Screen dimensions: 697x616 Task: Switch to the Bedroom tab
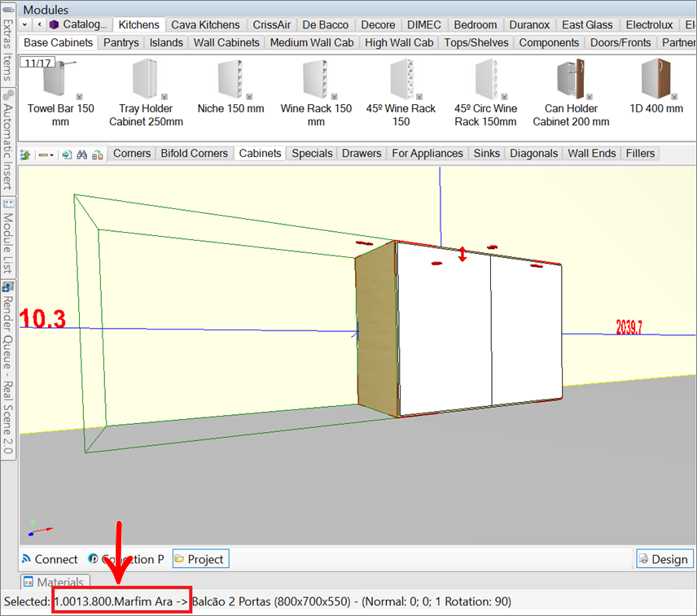pyautogui.click(x=476, y=24)
